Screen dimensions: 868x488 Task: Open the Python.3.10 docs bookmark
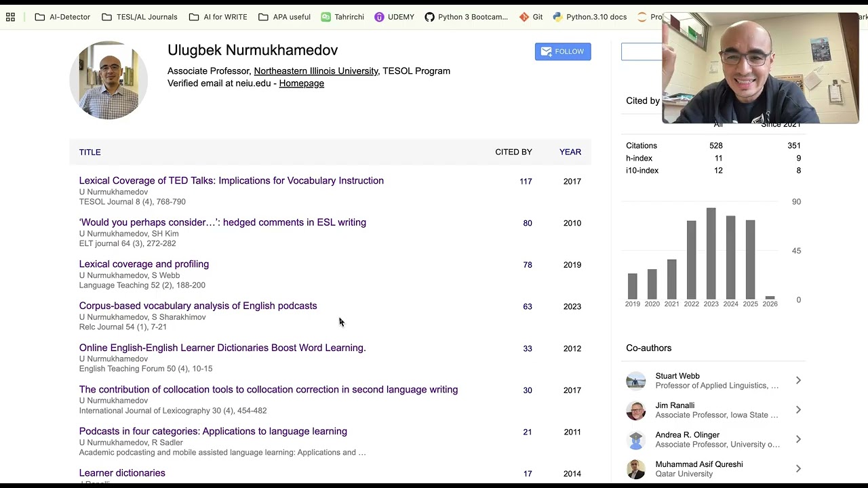(x=590, y=17)
